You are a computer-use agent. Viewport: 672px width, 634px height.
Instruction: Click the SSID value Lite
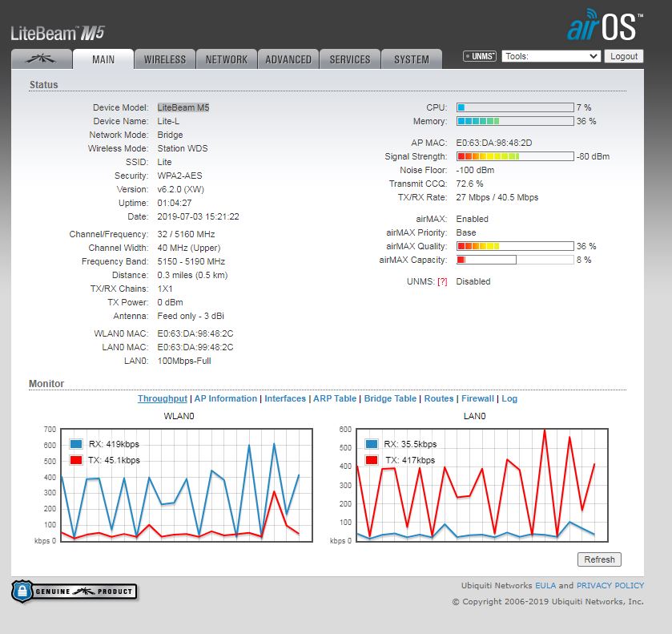tap(164, 162)
